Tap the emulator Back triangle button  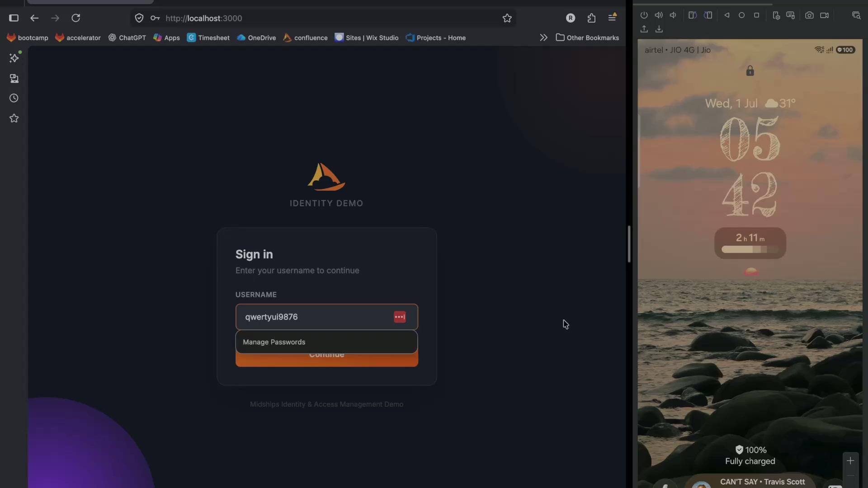pos(726,15)
